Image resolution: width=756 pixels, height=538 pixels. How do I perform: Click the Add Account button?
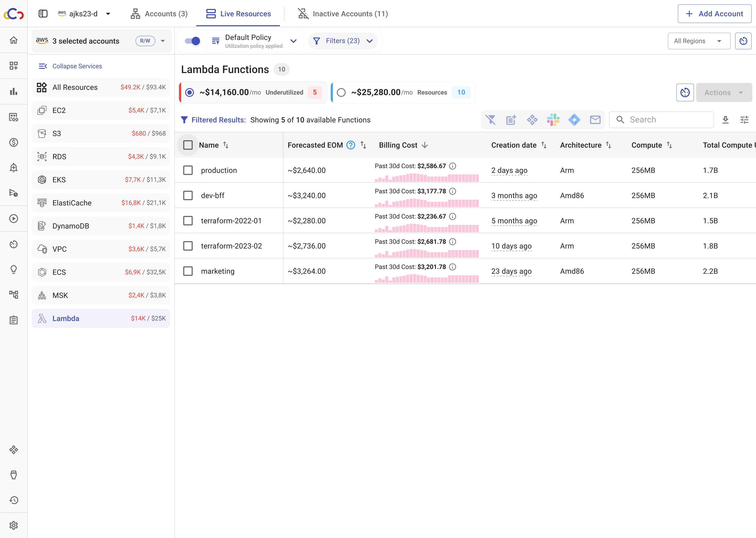(714, 14)
